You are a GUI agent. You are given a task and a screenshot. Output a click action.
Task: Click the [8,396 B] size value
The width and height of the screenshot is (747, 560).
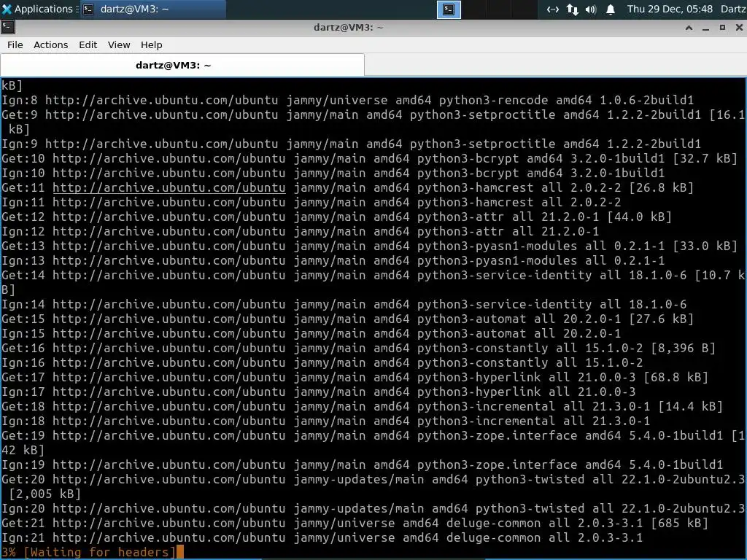(684, 348)
